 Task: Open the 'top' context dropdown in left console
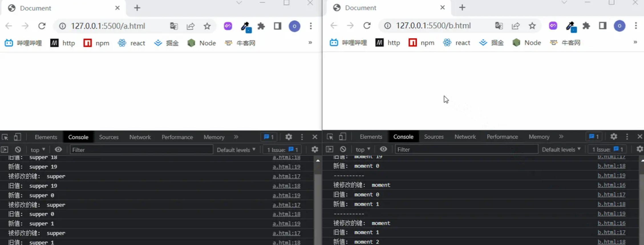coord(38,150)
